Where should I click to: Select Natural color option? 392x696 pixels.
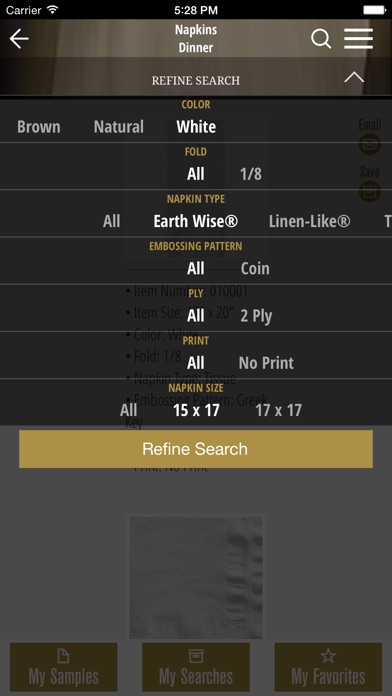(x=119, y=127)
